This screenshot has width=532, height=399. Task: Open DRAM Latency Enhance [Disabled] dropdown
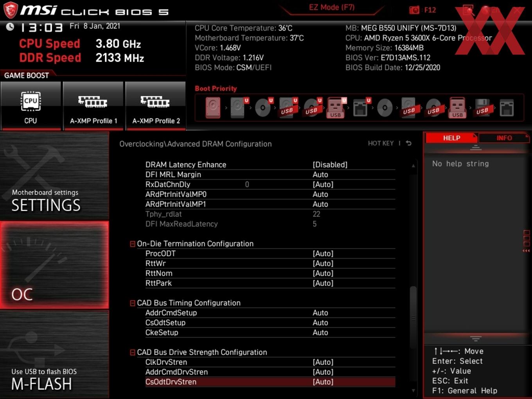[x=330, y=165]
